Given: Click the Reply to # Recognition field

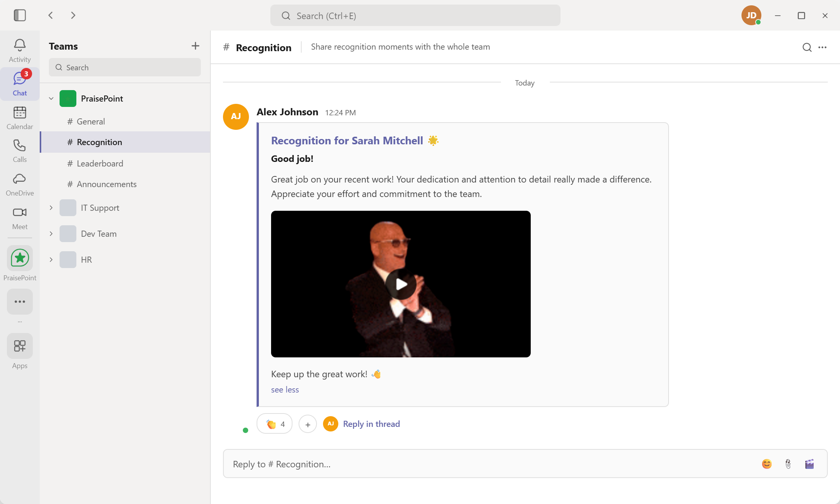Looking at the screenshot, I should 525,464.
